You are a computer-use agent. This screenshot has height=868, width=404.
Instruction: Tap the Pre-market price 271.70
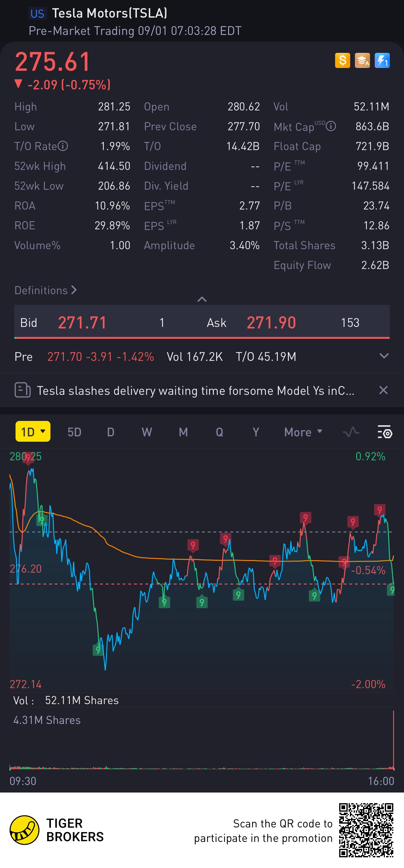65,356
